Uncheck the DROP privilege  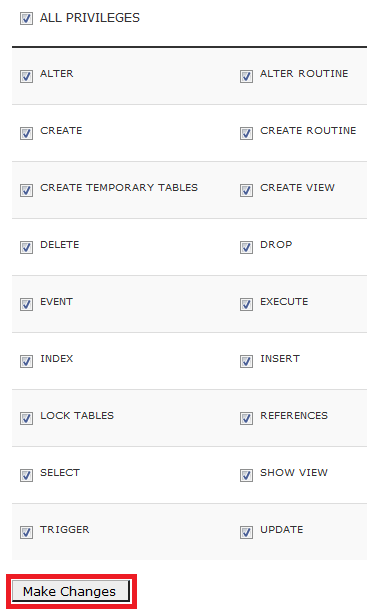pyautogui.click(x=246, y=247)
